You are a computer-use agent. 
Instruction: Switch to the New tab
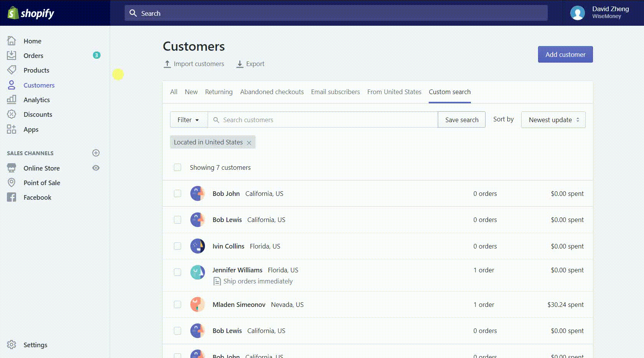pyautogui.click(x=191, y=92)
